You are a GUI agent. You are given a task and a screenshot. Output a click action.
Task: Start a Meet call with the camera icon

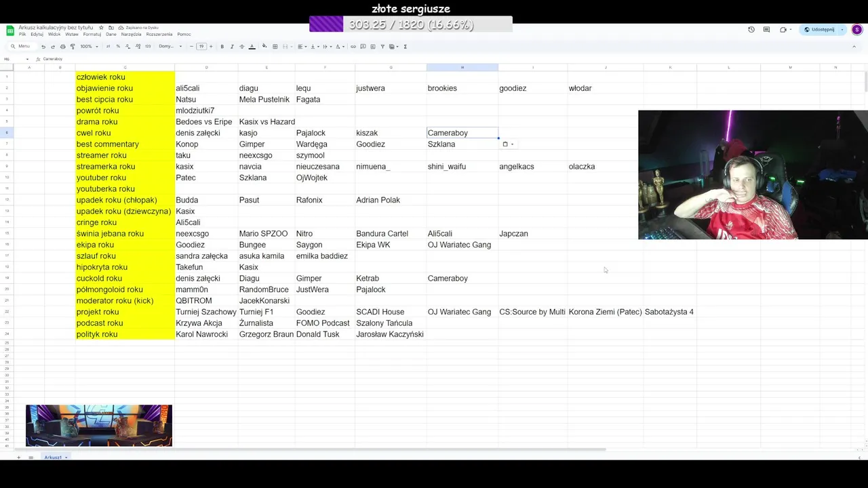(x=783, y=30)
